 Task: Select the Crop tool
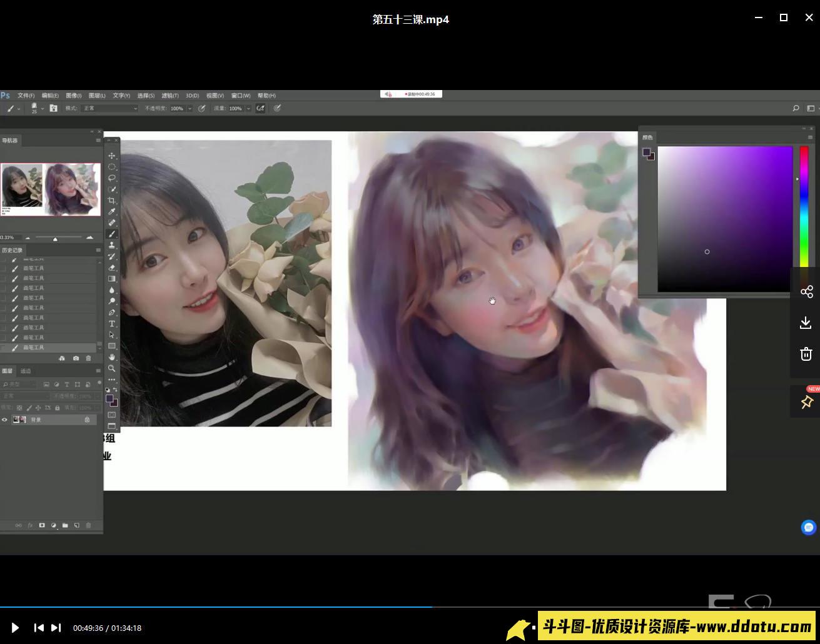(x=112, y=201)
